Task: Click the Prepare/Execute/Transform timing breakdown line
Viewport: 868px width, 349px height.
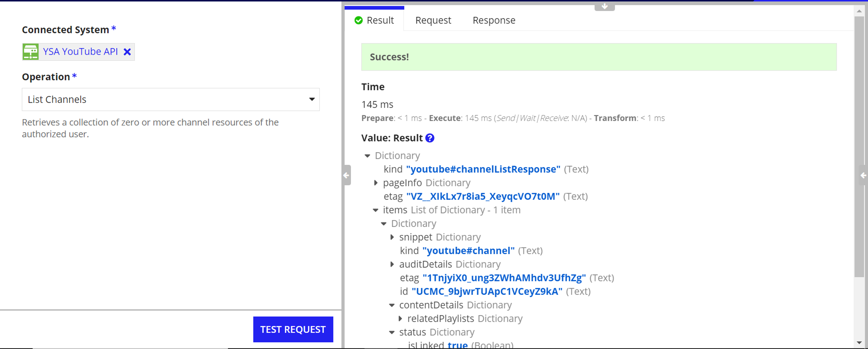Action: pyautogui.click(x=513, y=118)
